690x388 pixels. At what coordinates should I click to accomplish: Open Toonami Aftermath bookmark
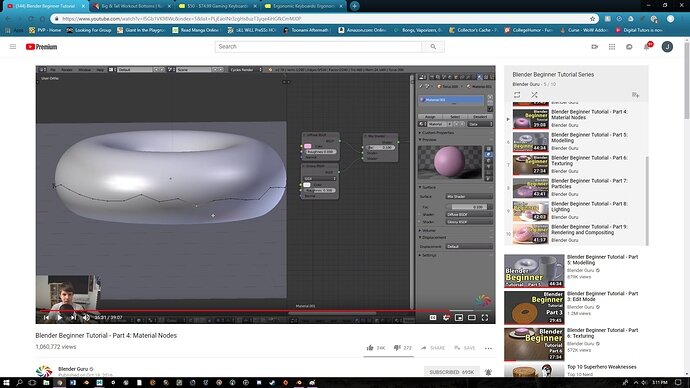pos(306,30)
